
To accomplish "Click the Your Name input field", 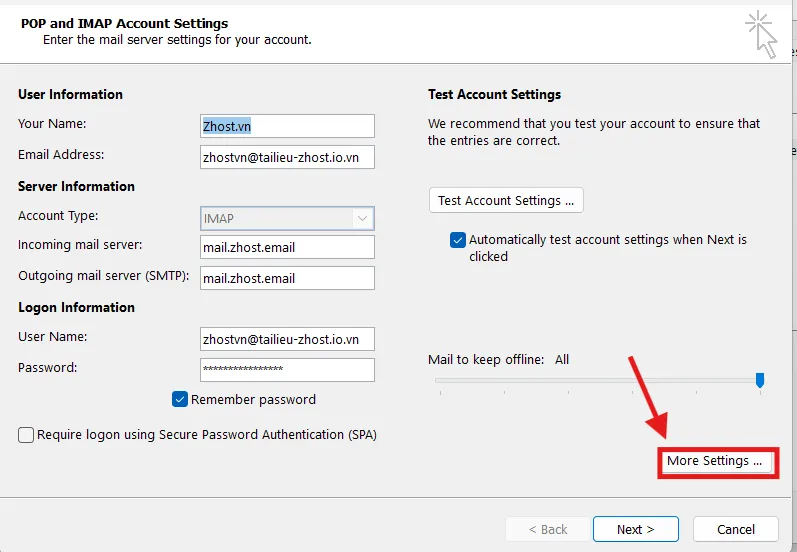I will pyautogui.click(x=287, y=126).
